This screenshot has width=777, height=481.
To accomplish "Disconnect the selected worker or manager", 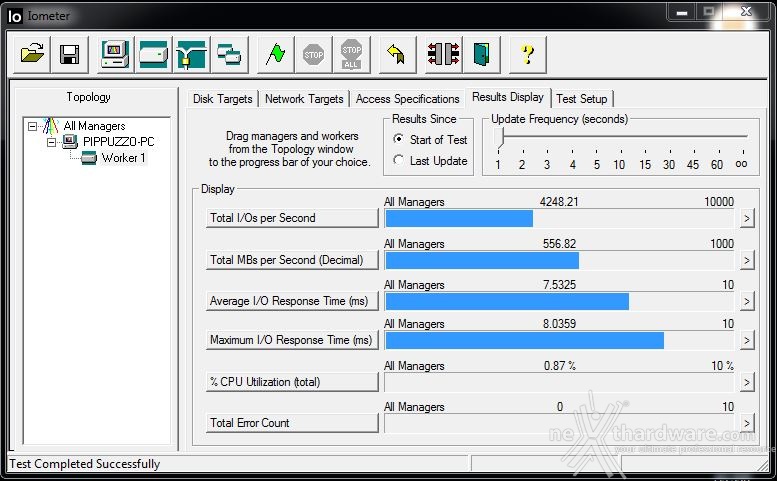I will 444,54.
